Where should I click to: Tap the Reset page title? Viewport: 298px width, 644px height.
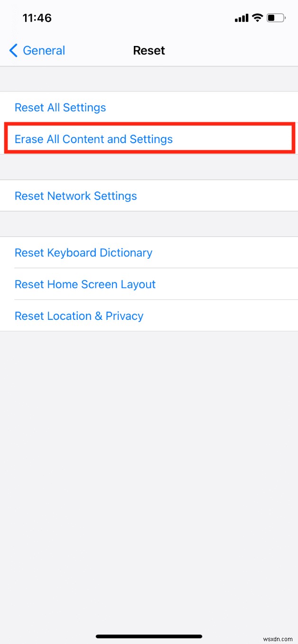coord(149,50)
